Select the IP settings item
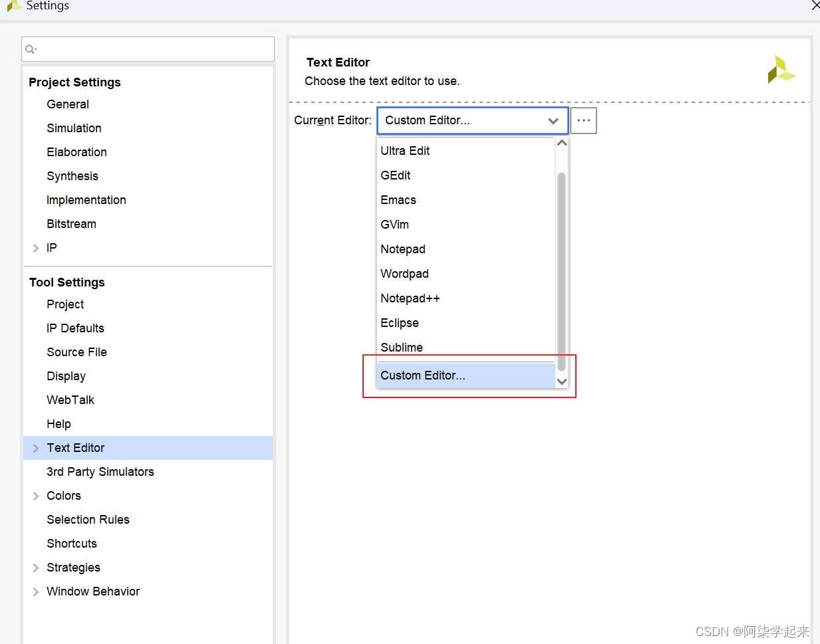Screen dimensions: 820x644 52,248
